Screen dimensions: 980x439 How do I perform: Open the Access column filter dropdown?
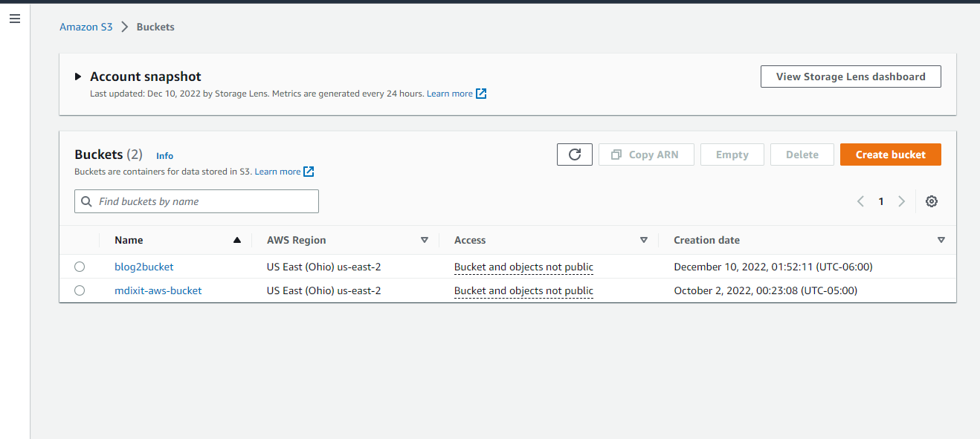pyautogui.click(x=644, y=240)
